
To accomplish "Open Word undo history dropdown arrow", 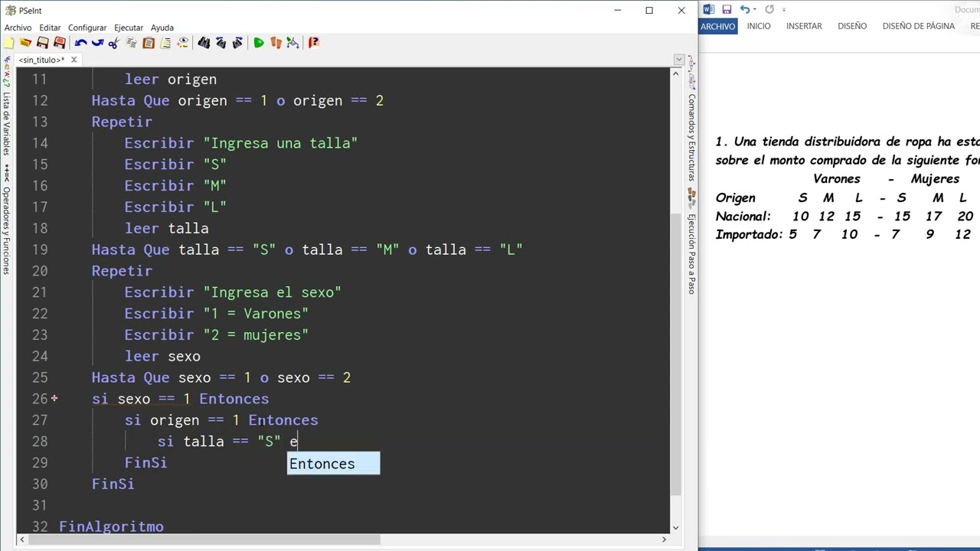I will [x=755, y=9].
